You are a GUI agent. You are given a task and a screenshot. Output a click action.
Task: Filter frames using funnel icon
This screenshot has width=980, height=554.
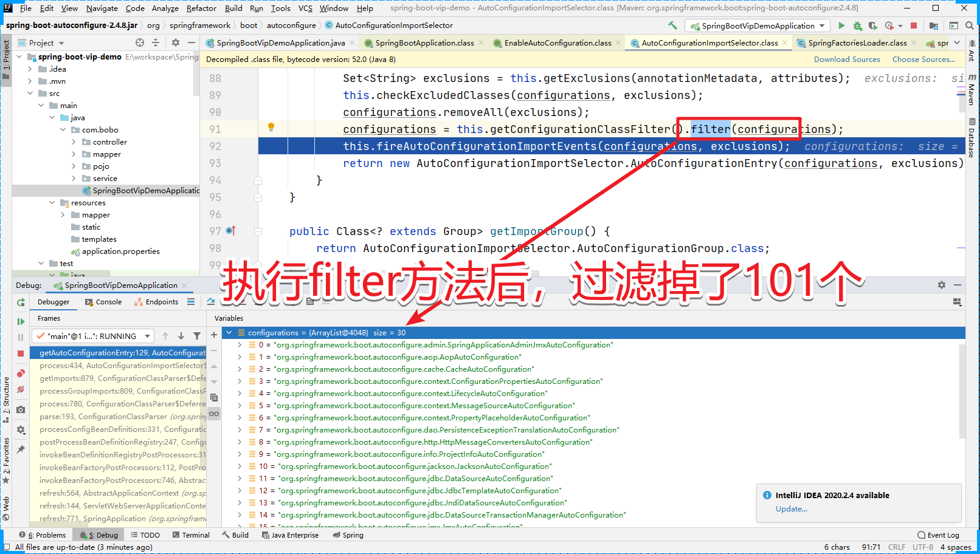point(197,336)
